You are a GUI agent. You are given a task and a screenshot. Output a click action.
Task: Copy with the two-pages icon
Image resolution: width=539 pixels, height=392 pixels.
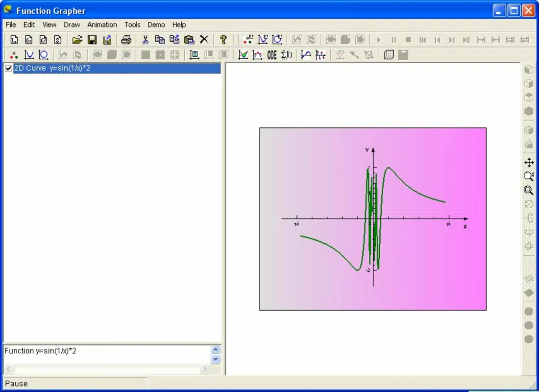(x=160, y=40)
